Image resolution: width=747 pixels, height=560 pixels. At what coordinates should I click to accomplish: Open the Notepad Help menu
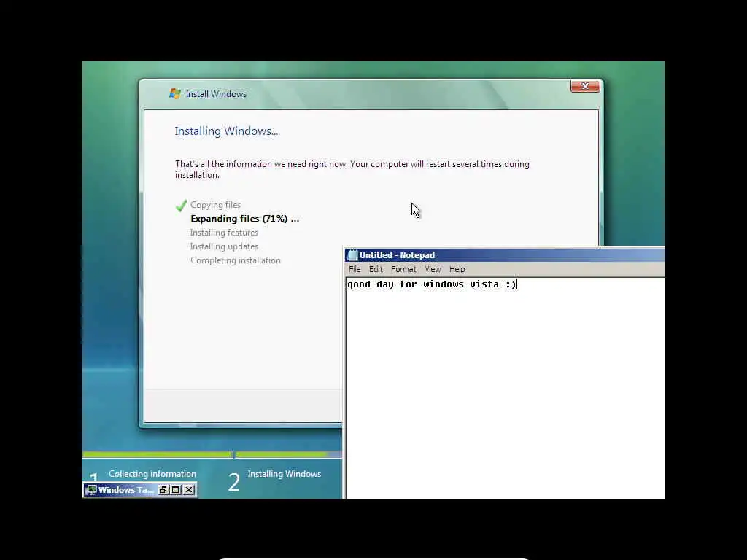(457, 269)
